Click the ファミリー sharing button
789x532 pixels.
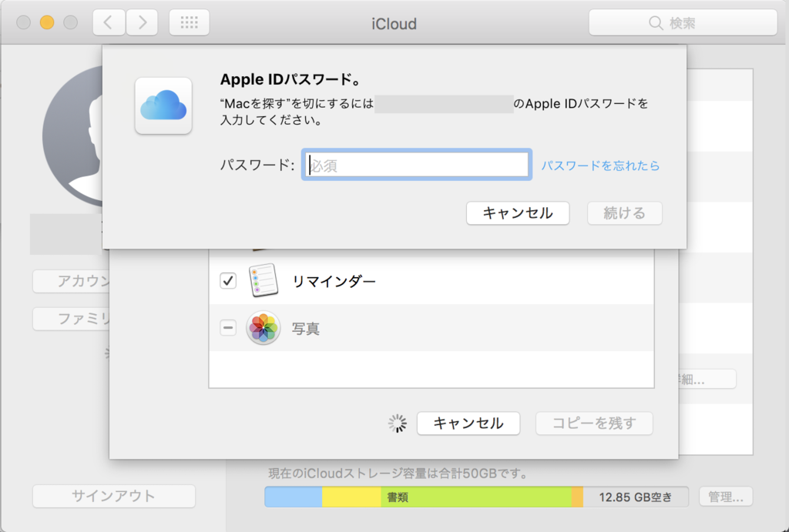coord(72,319)
